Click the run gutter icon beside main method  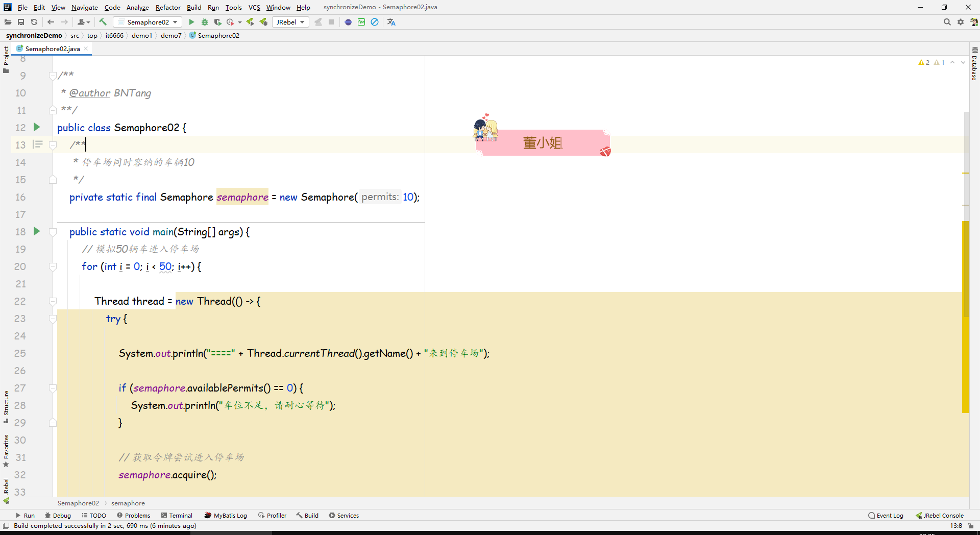click(37, 231)
